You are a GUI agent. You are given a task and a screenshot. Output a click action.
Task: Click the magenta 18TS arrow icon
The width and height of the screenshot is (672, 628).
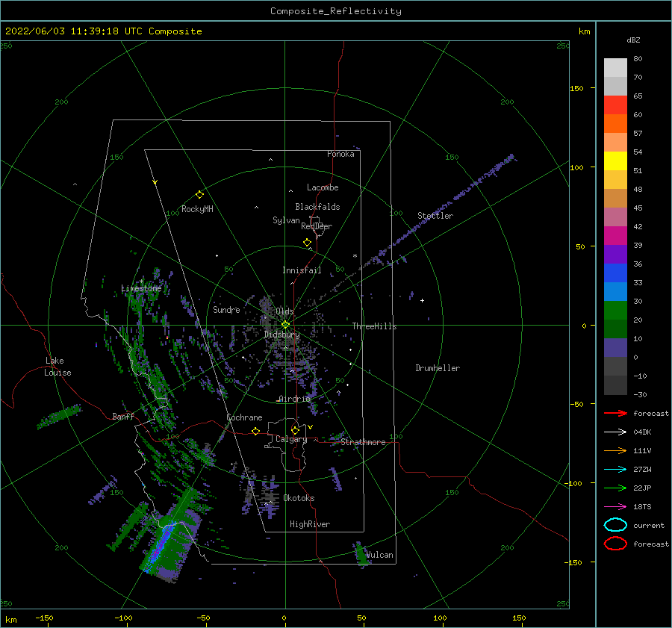(615, 507)
